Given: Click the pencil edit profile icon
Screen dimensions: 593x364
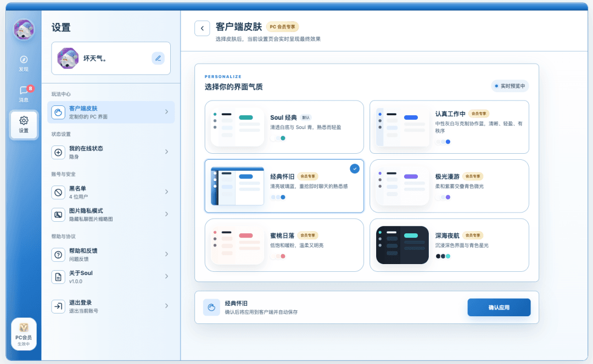Looking at the screenshot, I should 158,58.
